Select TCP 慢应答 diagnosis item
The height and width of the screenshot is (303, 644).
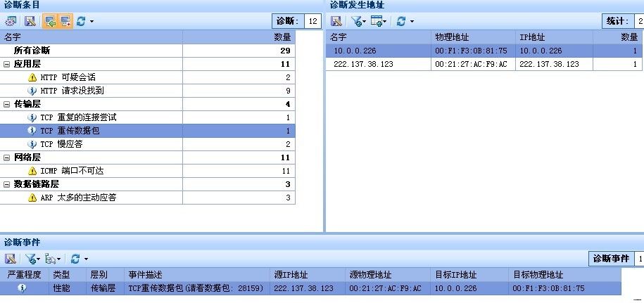[x=147, y=144]
